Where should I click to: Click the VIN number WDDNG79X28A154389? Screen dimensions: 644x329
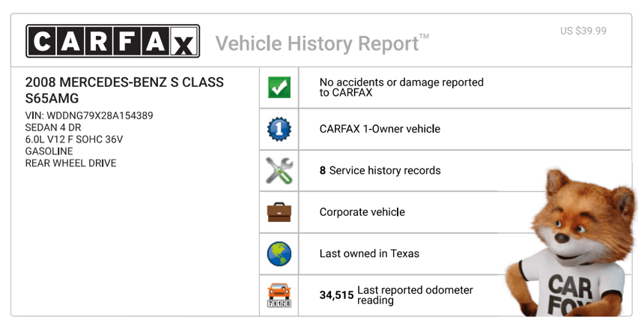[x=89, y=116]
